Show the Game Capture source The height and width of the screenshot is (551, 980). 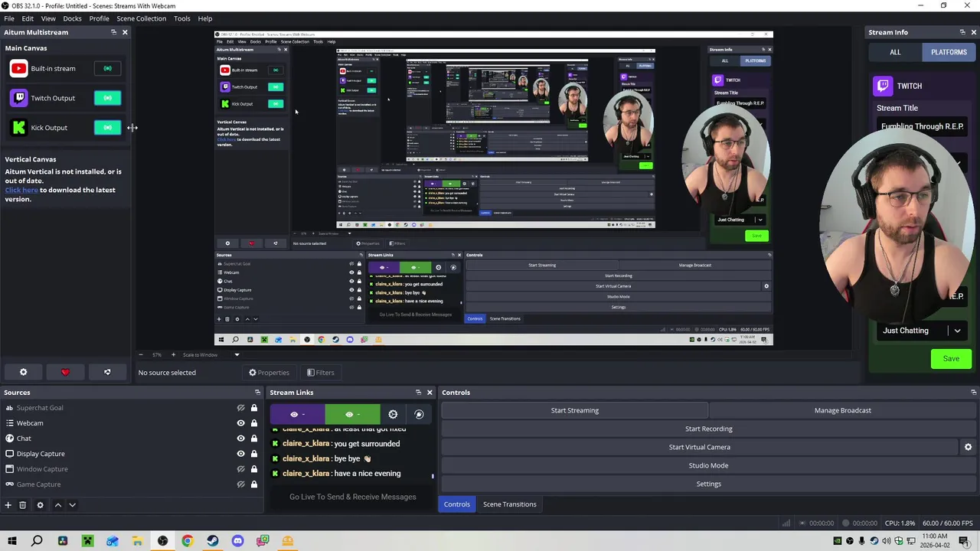(x=240, y=484)
